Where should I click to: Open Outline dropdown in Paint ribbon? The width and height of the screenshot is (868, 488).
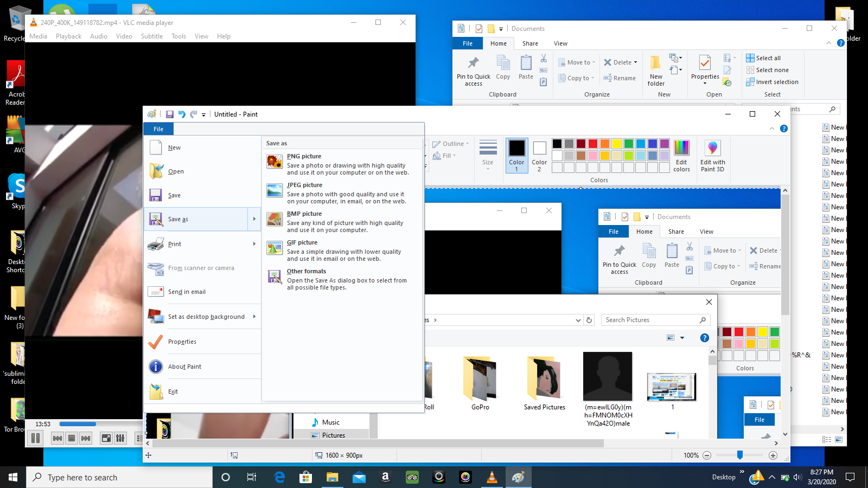[451, 144]
